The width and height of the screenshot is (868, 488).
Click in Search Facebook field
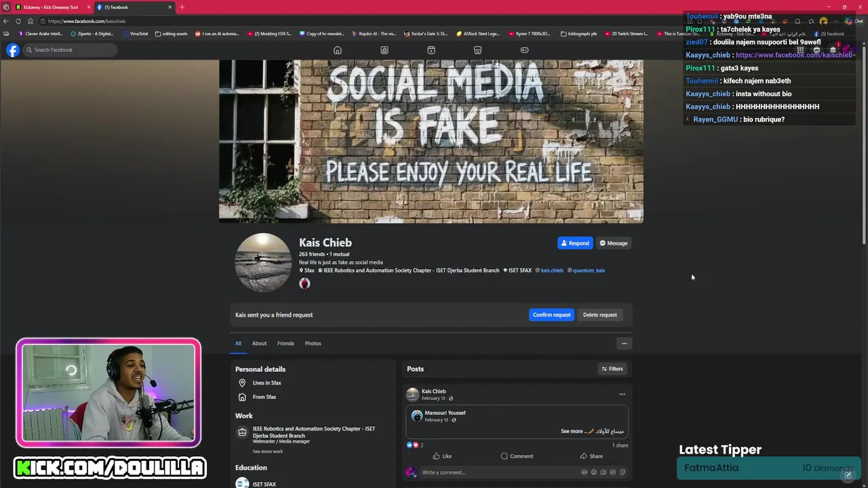[x=70, y=50]
